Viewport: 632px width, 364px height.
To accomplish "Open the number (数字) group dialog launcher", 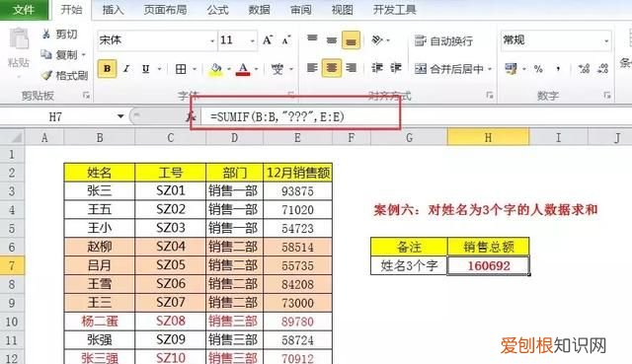I will coord(607,96).
